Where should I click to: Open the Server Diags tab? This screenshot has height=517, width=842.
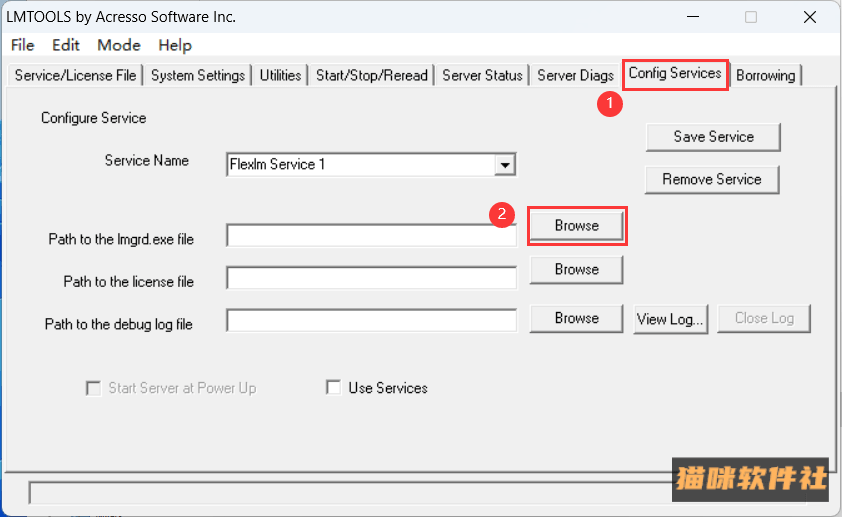(x=575, y=75)
